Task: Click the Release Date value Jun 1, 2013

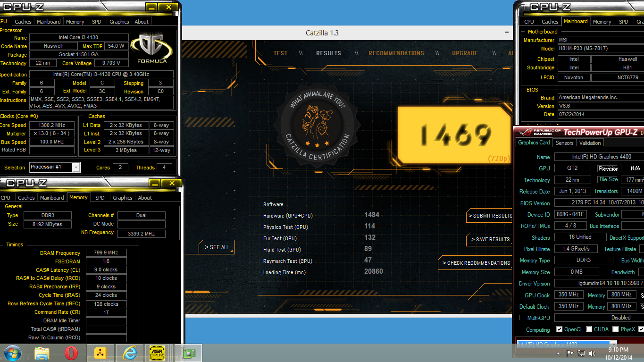Action: pyautogui.click(x=572, y=191)
